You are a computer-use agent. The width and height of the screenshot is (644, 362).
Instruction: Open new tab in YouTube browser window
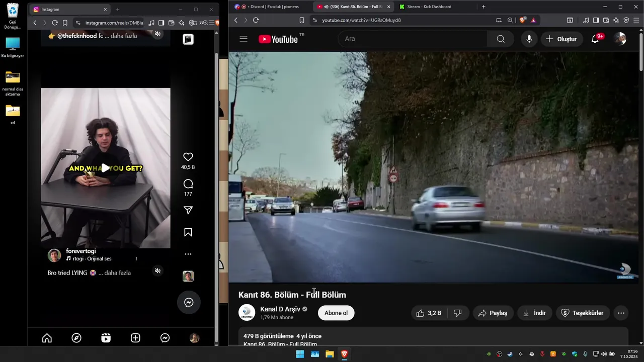pos(484,7)
